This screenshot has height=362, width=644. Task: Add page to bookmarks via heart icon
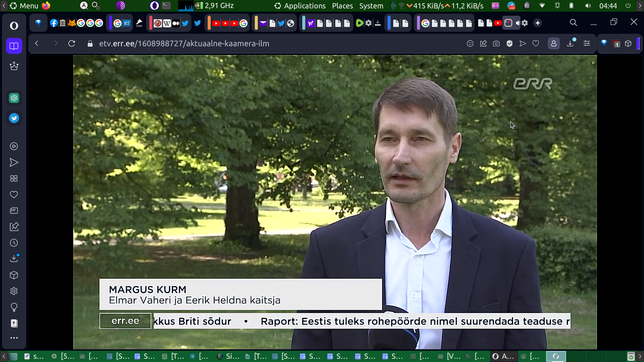click(x=536, y=43)
